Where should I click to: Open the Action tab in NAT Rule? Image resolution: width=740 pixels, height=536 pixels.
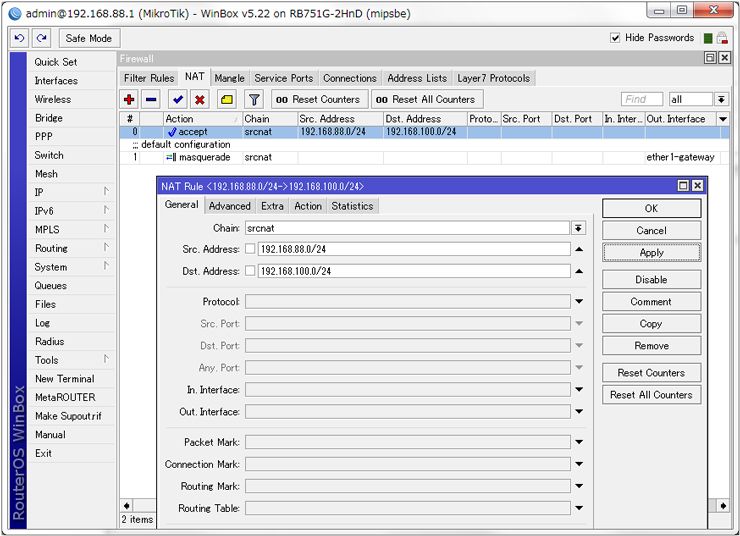[308, 206]
